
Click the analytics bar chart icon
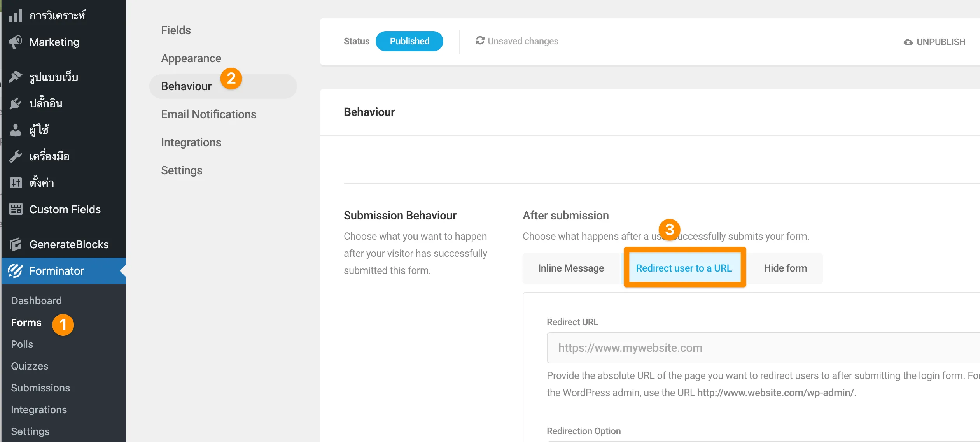(16, 16)
